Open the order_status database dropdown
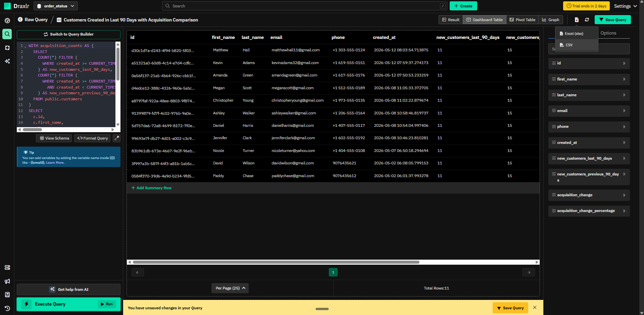The image size is (644, 315). pos(56,6)
